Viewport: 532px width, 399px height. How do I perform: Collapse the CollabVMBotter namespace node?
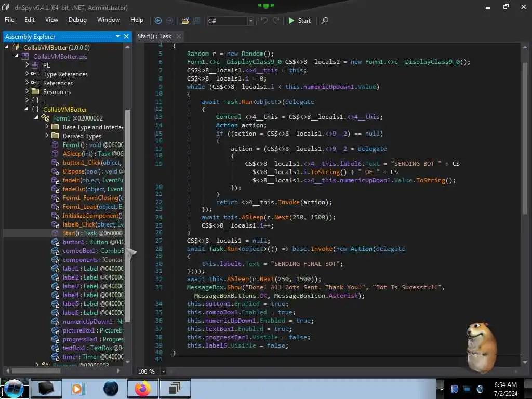[26, 109]
